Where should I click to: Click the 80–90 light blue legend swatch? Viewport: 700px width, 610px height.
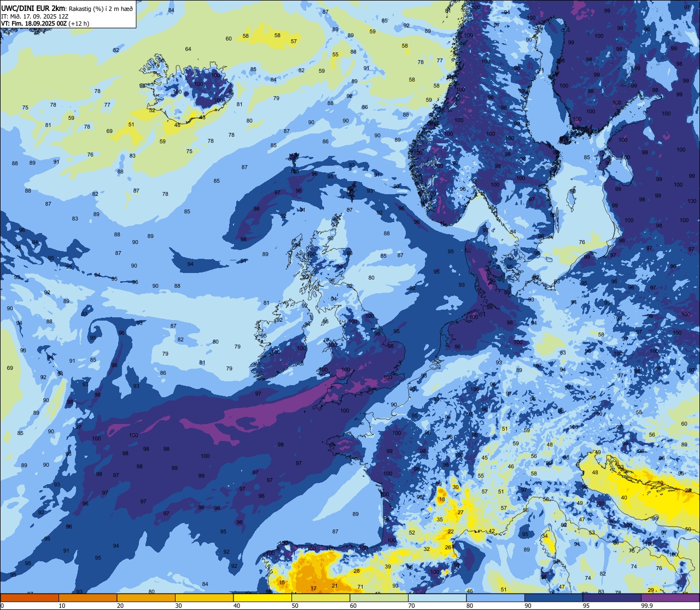point(495,597)
